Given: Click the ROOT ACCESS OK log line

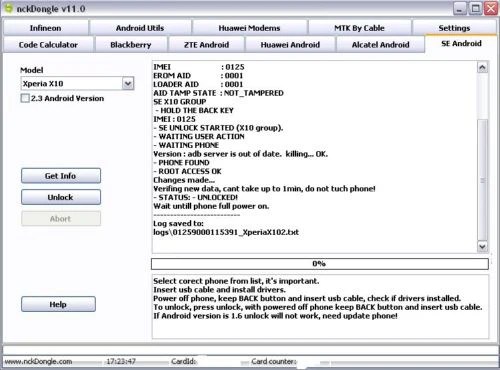Looking at the screenshot, I should click(187, 171).
